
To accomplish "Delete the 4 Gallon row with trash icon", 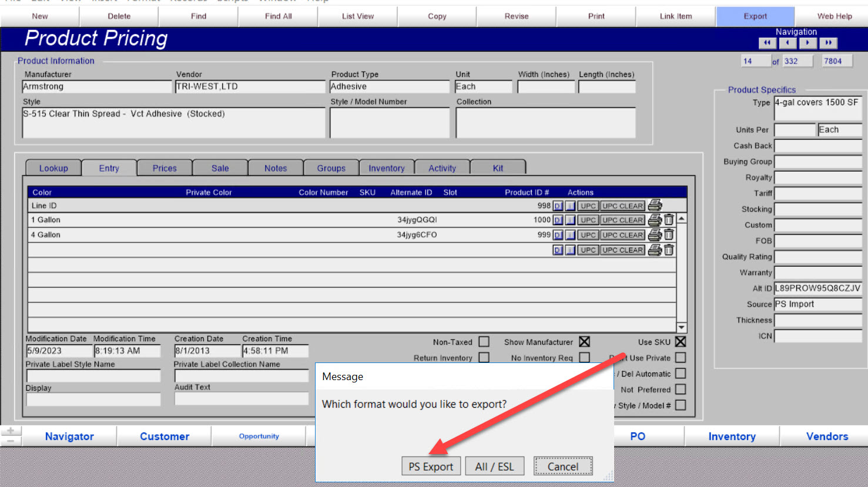I will (669, 234).
